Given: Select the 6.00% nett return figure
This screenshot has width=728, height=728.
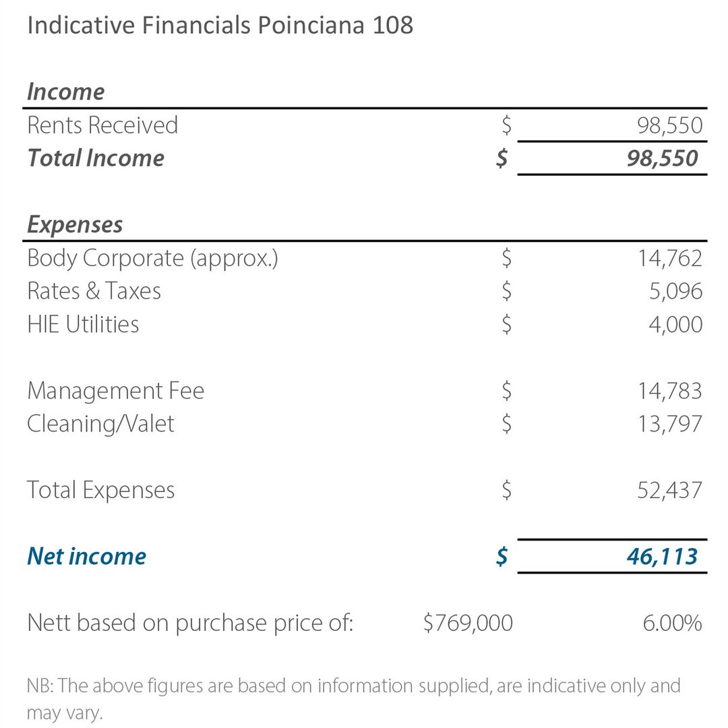Looking at the screenshot, I should click(672, 623).
